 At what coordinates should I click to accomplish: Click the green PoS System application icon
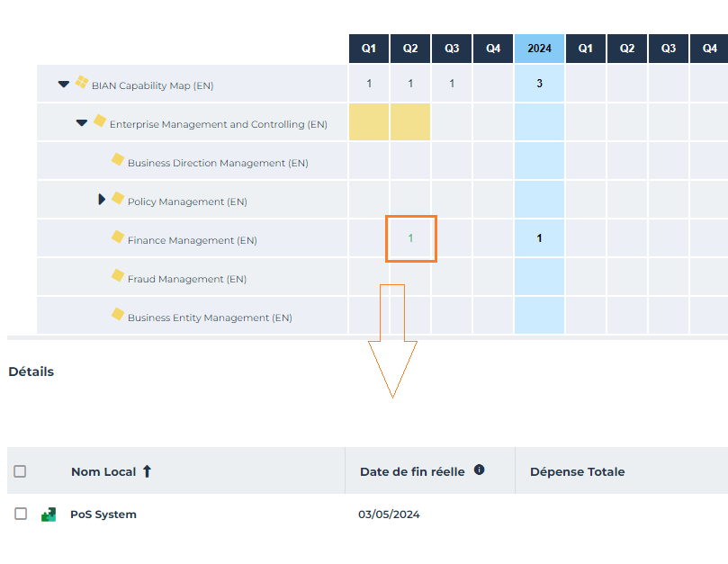(x=49, y=515)
